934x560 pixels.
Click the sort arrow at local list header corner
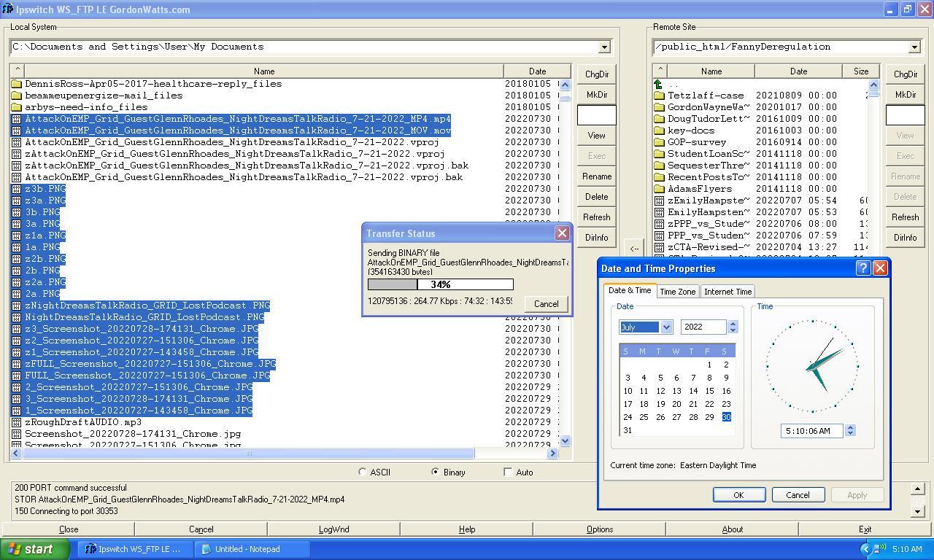(18, 71)
